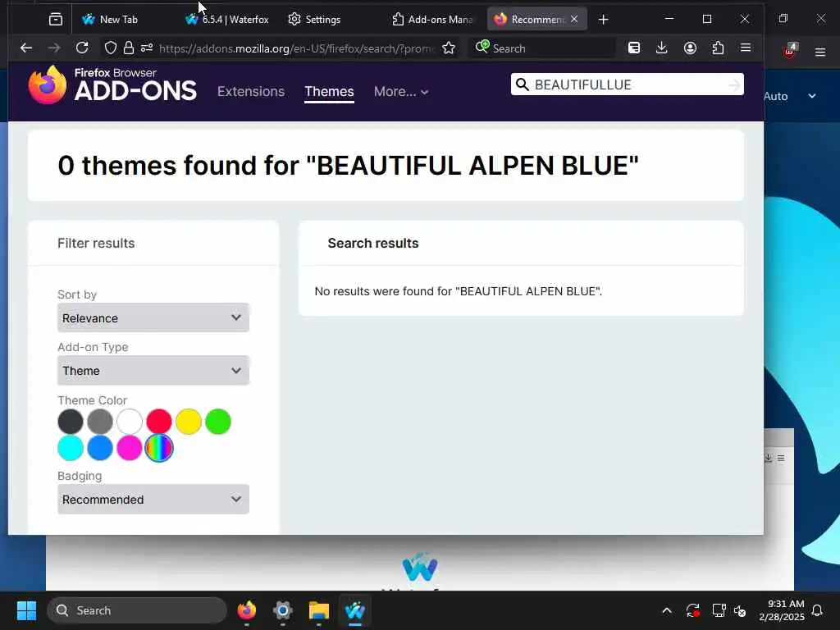Image resolution: width=840 pixels, height=630 pixels.
Task: Open the notifications bell in system tray
Action: tap(818, 610)
